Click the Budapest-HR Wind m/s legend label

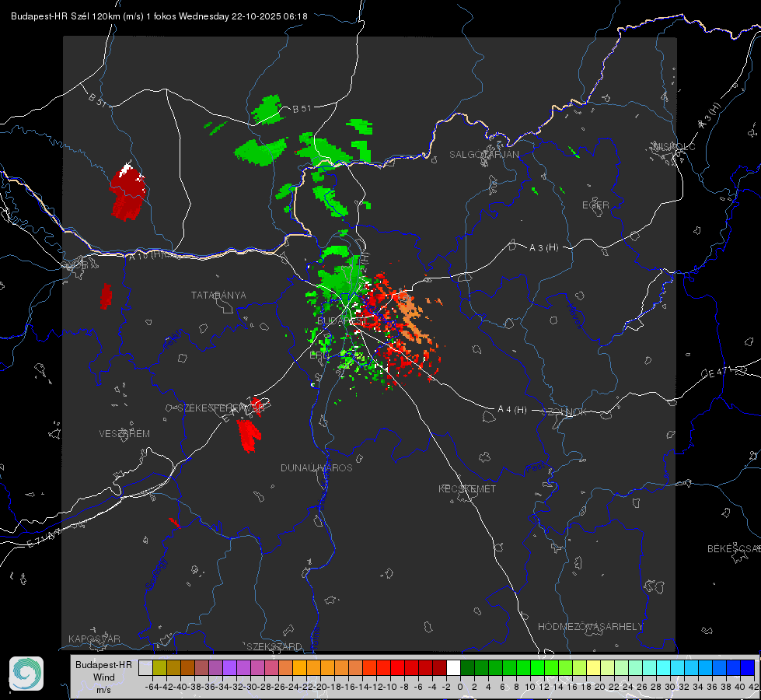[104, 677]
